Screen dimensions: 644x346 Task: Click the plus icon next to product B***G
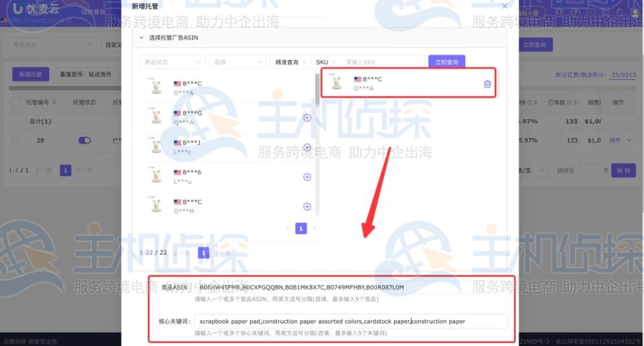point(307,118)
